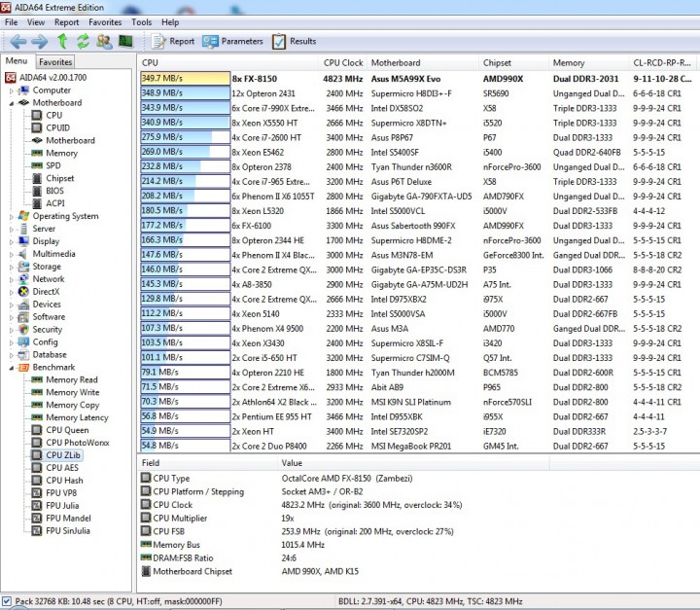
Task: Collapse the Motherboard tree node
Action: [11, 103]
